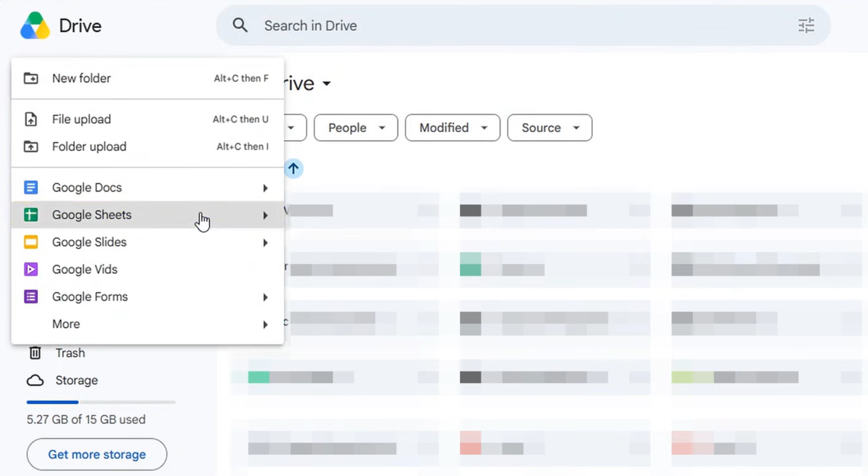Open the My Drive title dropdown arrow
The height and width of the screenshot is (476, 868).
pyautogui.click(x=326, y=83)
